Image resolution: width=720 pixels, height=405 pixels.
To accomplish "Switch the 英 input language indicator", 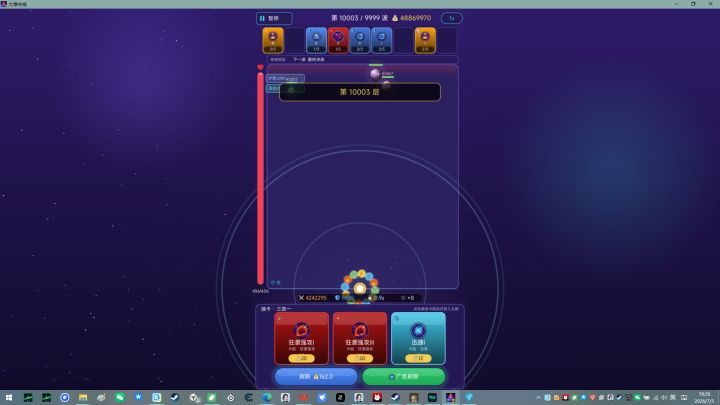I will point(673,398).
